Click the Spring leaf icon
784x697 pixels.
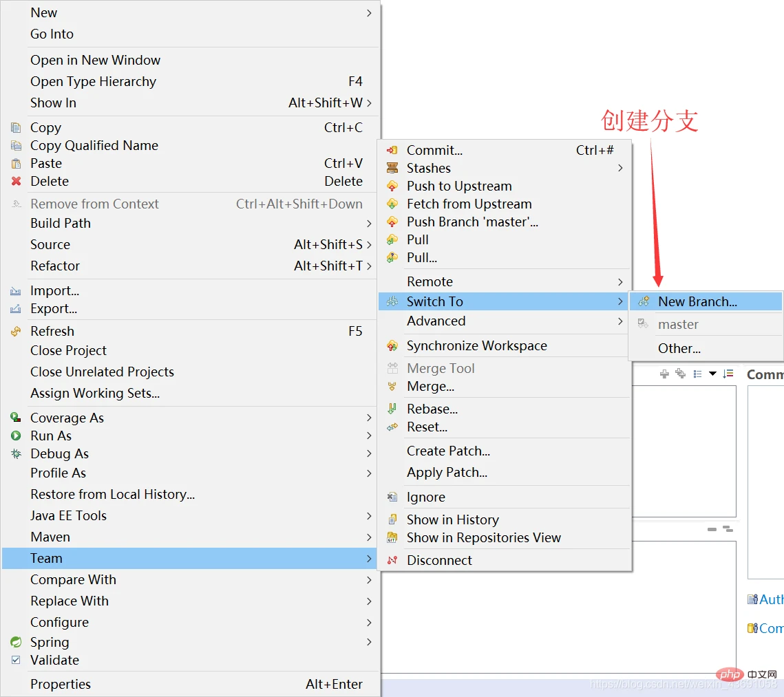point(16,642)
